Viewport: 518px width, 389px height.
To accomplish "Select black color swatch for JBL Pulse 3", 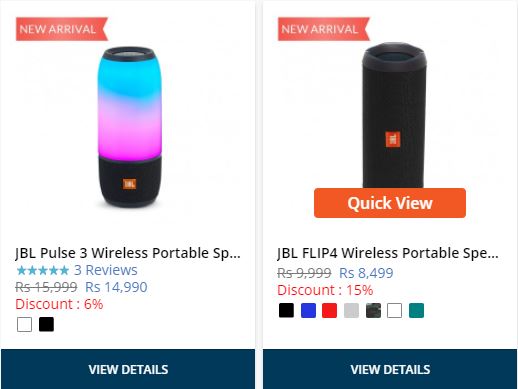I will pyautogui.click(x=46, y=324).
